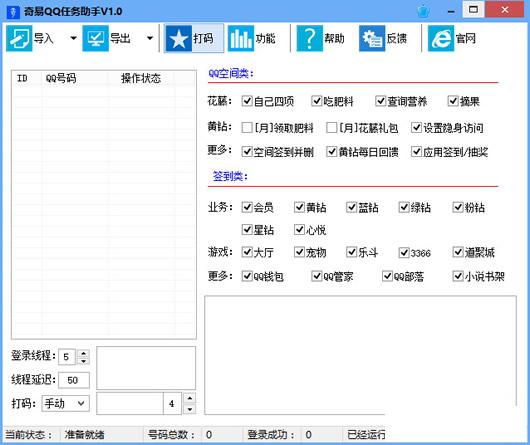
Task: Enable the [月]花藤礼包 checkbox
Action: pos(332,128)
